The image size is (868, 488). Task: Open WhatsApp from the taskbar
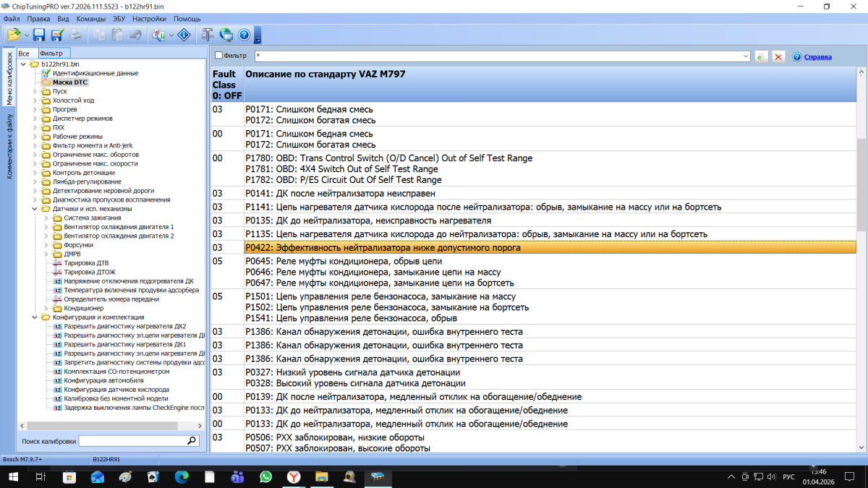pyautogui.click(x=265, y=477)
